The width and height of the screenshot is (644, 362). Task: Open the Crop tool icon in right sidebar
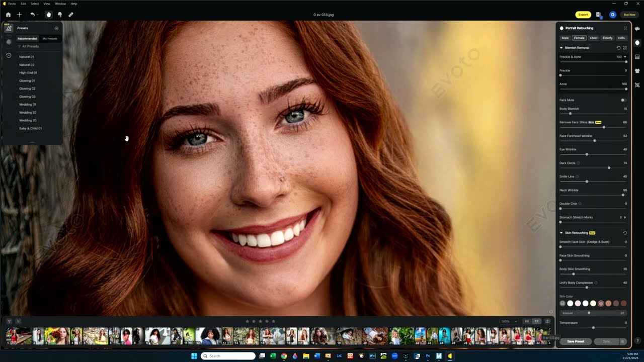click(637, 85)
